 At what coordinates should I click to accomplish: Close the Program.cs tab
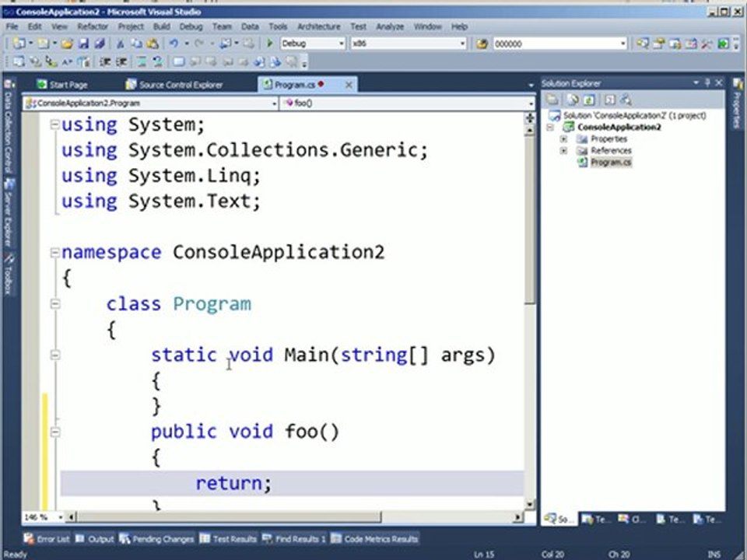(x=349, y=85)
